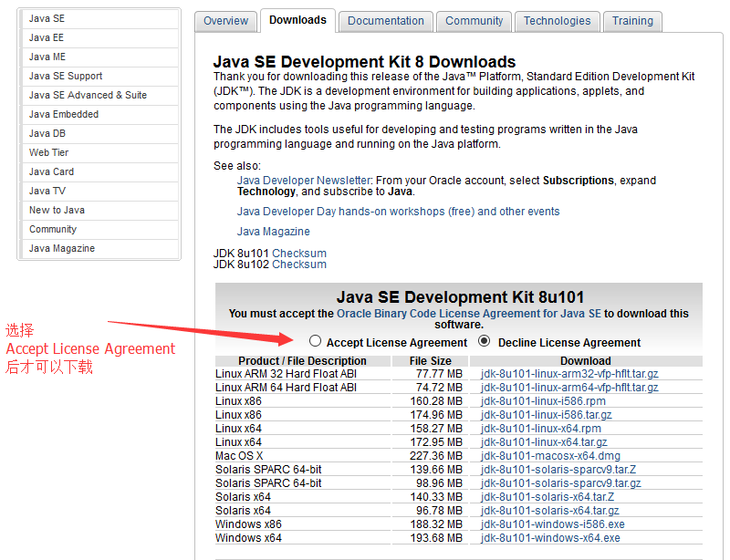Open New to Java sidebar item
This screenshot has height=560, width=730.
point(99,210)
